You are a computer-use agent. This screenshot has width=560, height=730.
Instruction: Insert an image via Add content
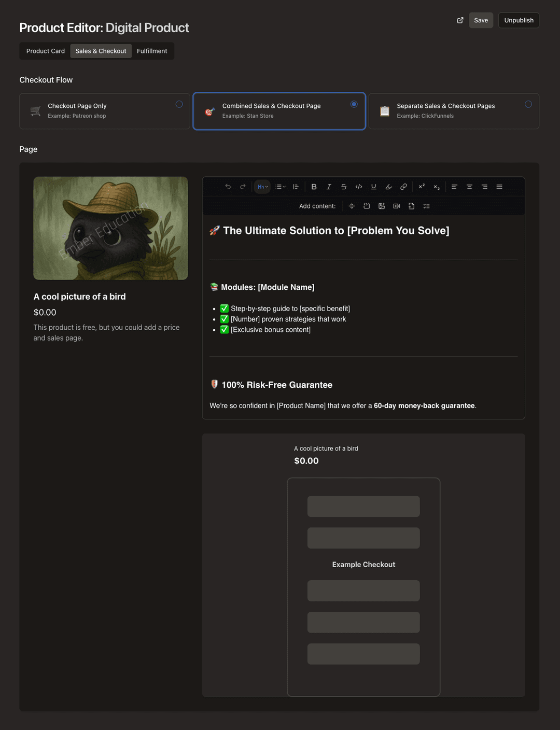point(382,206)
